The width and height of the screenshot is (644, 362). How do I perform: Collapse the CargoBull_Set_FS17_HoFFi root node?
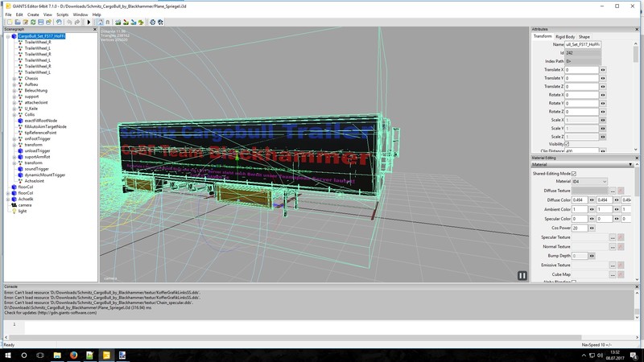click(x=7, y=35)
